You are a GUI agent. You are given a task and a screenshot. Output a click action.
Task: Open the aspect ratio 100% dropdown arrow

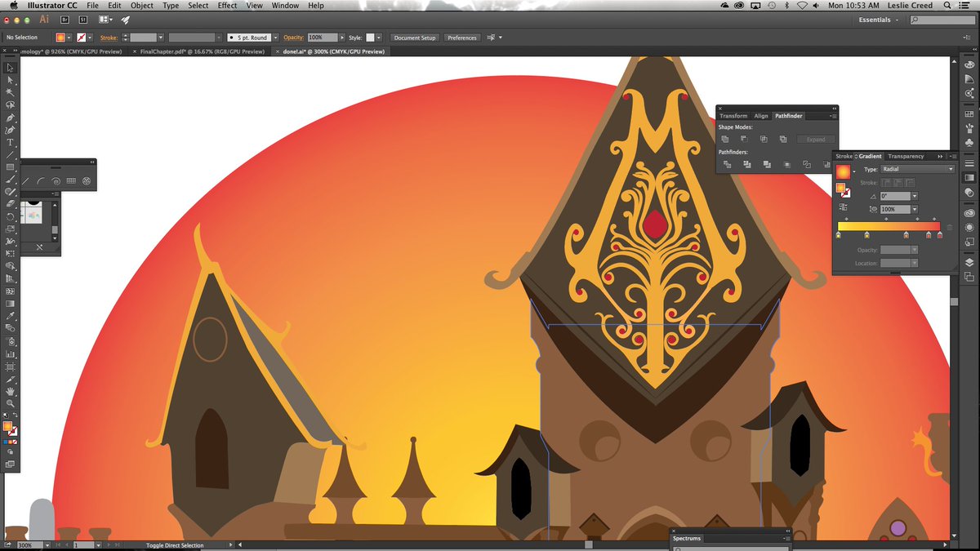click(915, 209)
